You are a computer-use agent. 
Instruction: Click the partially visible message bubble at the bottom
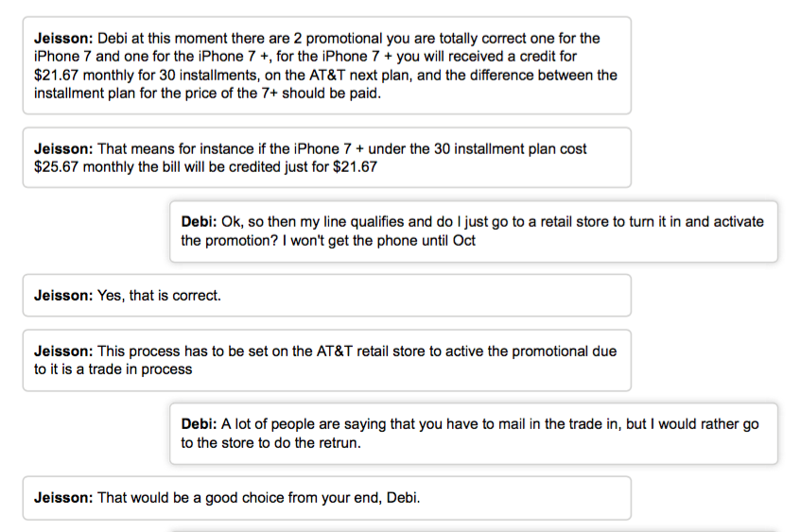tap(474, 530)
